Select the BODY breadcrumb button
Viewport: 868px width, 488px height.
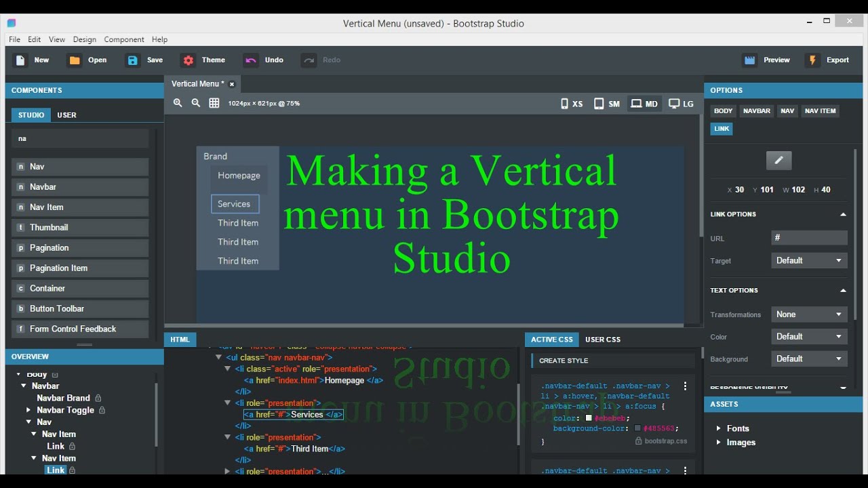click(724, 111)
